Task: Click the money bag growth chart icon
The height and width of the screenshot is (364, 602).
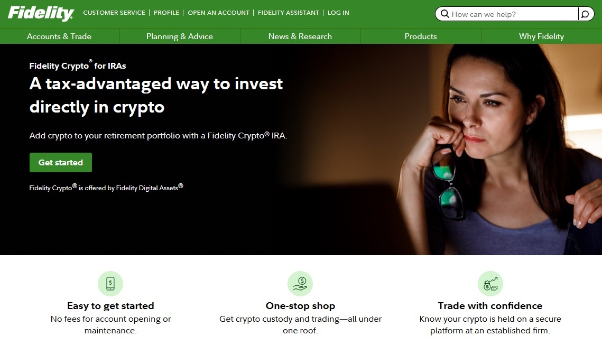Action: tap(490, 284)
